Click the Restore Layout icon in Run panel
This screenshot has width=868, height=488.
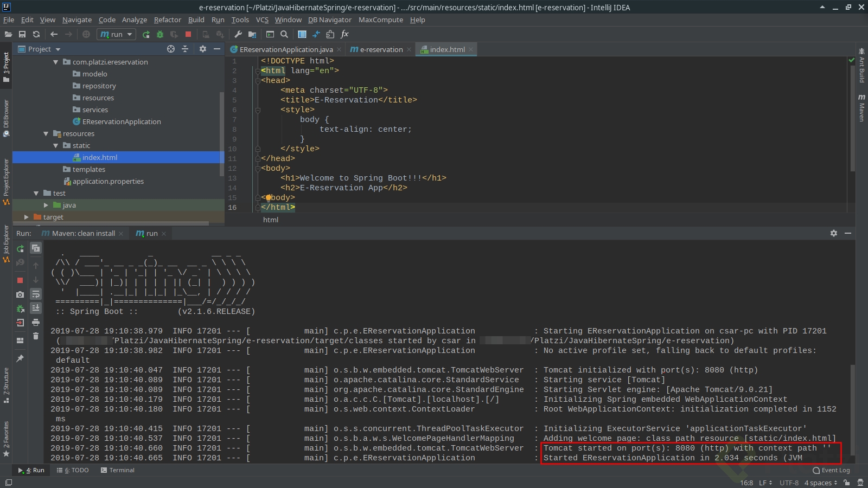(x=20, y=341)
